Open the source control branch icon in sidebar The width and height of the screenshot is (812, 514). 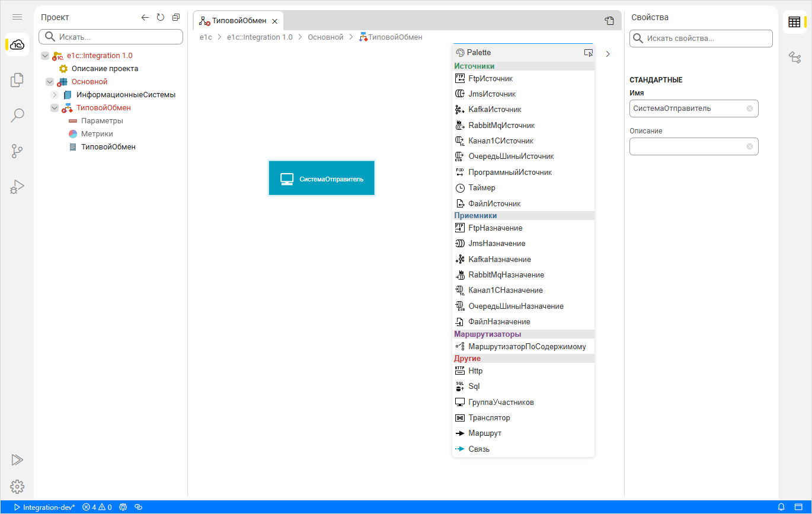(17, 151)
